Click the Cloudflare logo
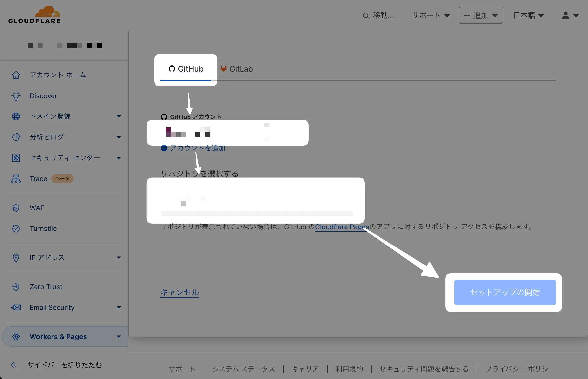The width and height of the screenshot is (588, 379). [35, 15]
